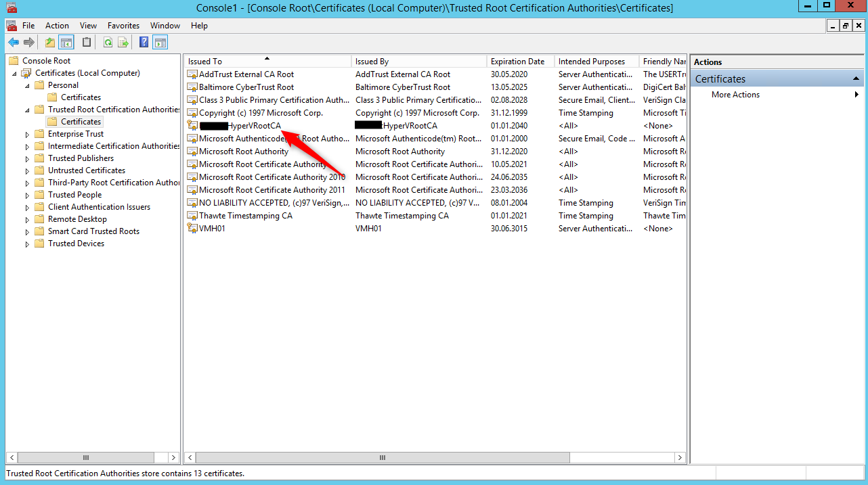Sort the list by the Issued By column
868x485 pixels.
[419, 62]
